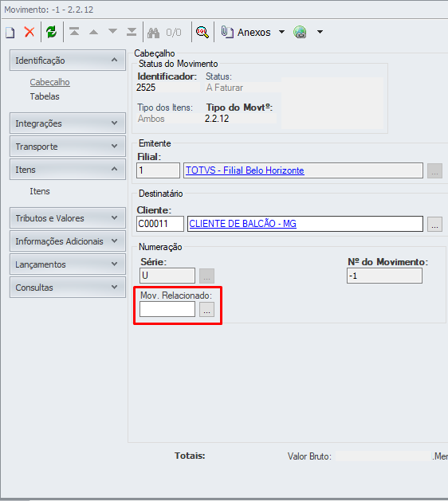Expand the Informações Adicionais section

[68, 241]
